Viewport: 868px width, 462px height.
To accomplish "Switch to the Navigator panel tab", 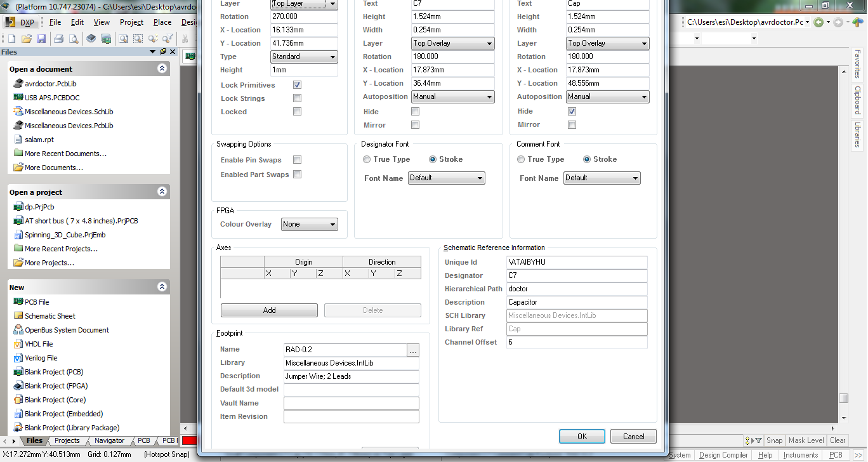I will click(110, 440).
